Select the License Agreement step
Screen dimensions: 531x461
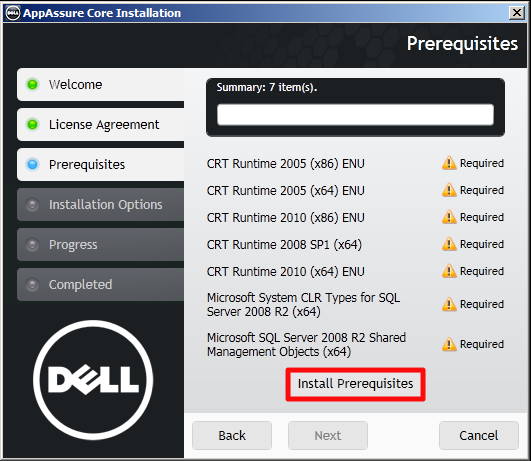pos(101,124)
